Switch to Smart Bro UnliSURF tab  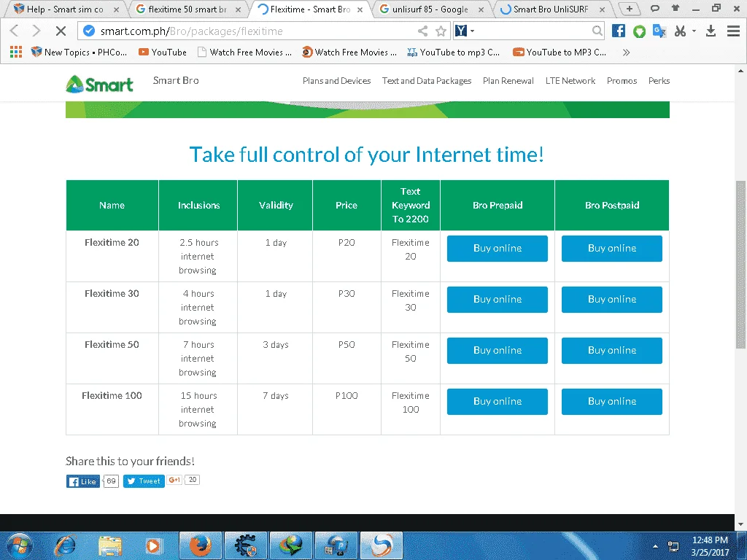point(551,9)
